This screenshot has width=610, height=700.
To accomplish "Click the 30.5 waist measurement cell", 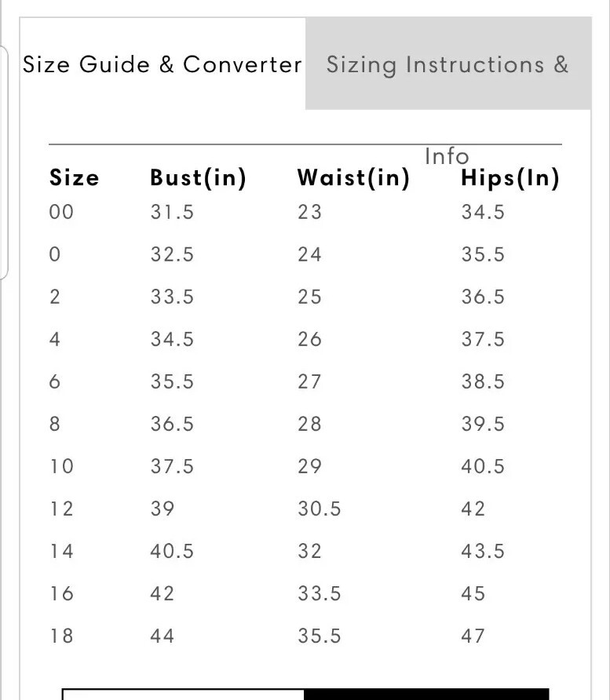I will point(319,509).
